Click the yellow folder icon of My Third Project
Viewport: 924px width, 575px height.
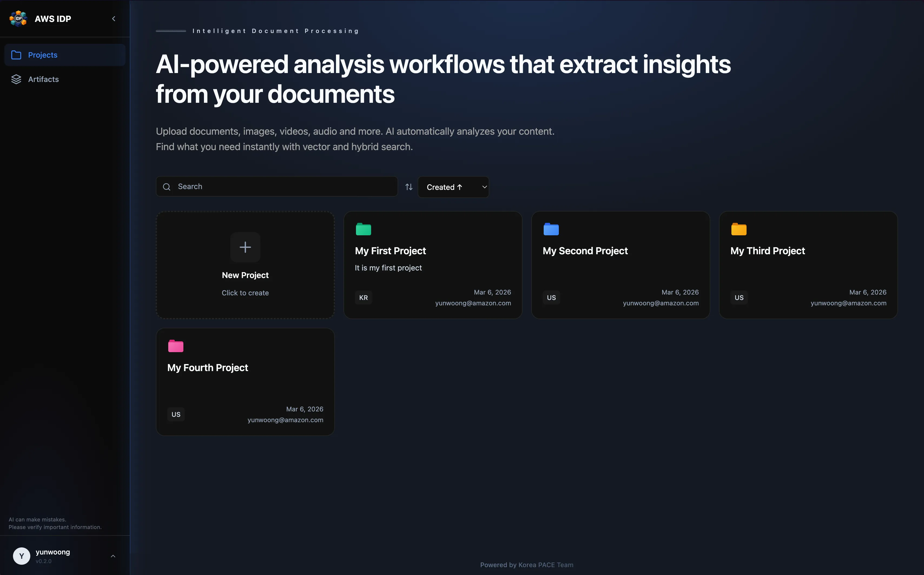tap(739, 229)
